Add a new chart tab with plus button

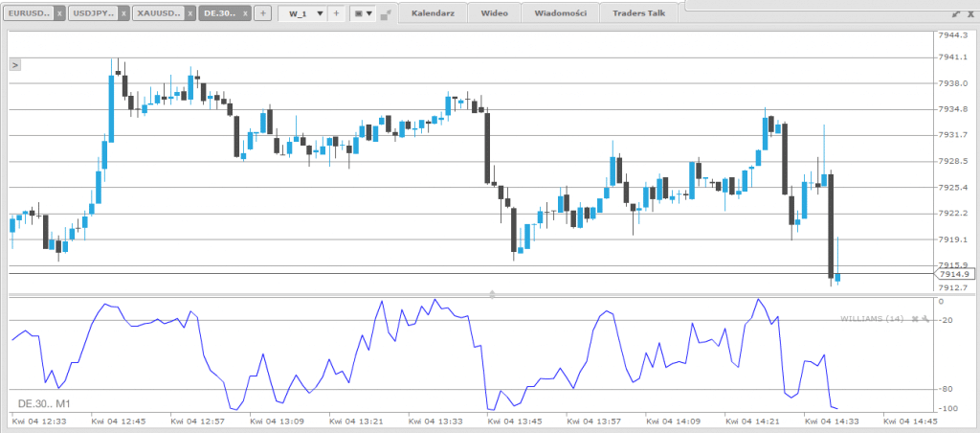click(261, 14)
